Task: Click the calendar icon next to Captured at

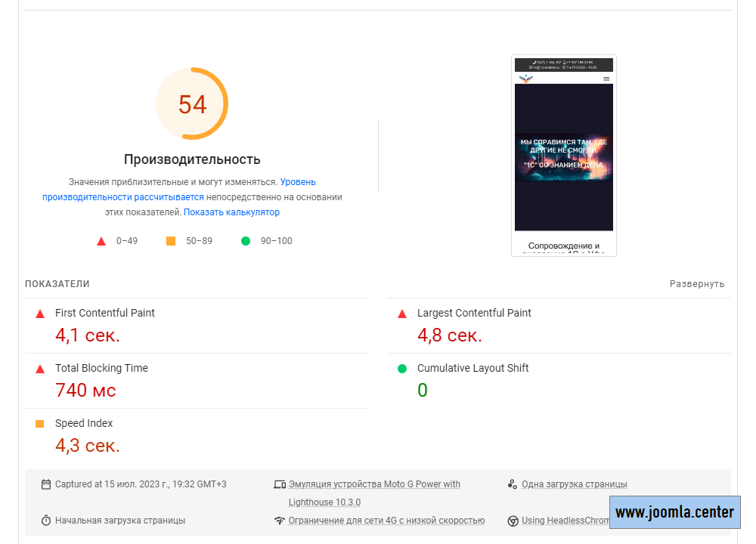Action: pos(46,484)
